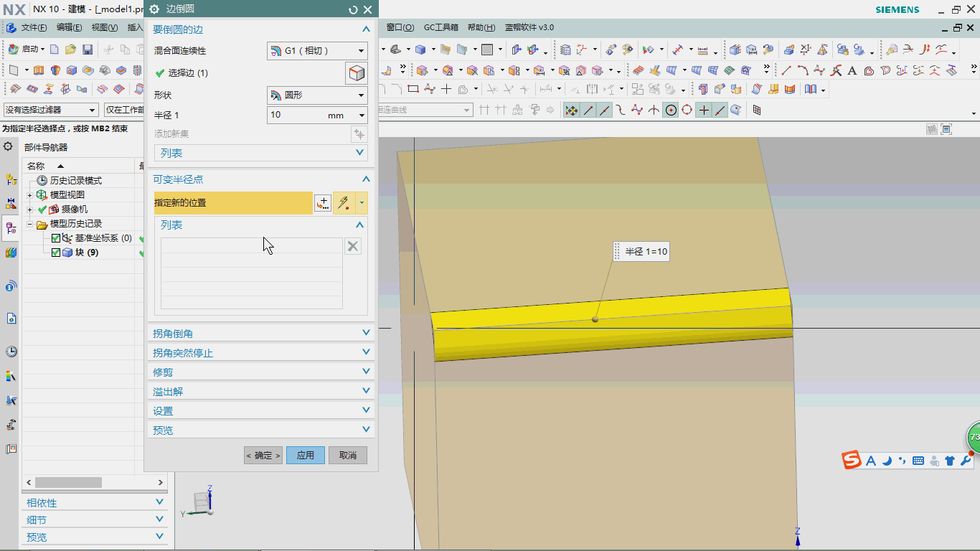
Task: Toggle the 基准坐标系 (0) checkbox
Action: [x=57, y=238]
